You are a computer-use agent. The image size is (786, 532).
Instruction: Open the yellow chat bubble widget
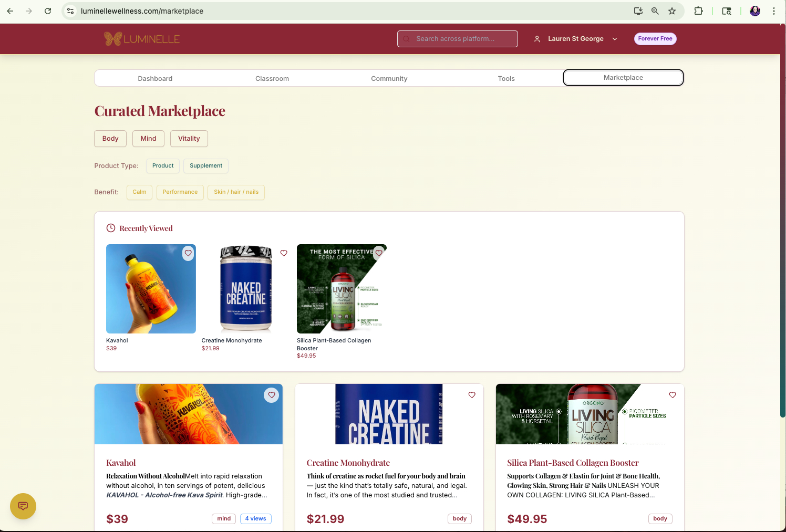tap(23, 506)
